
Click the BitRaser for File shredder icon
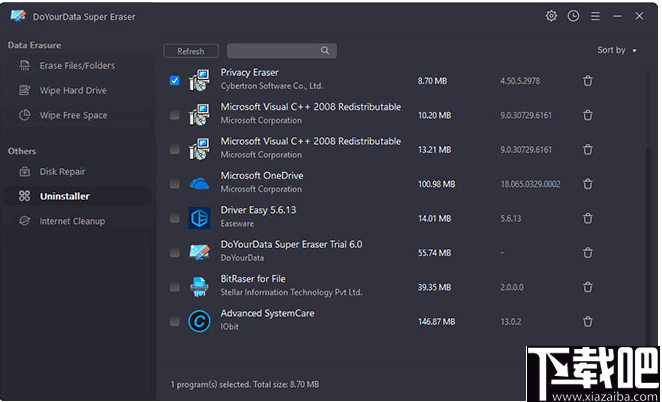(x=199, y=287)
